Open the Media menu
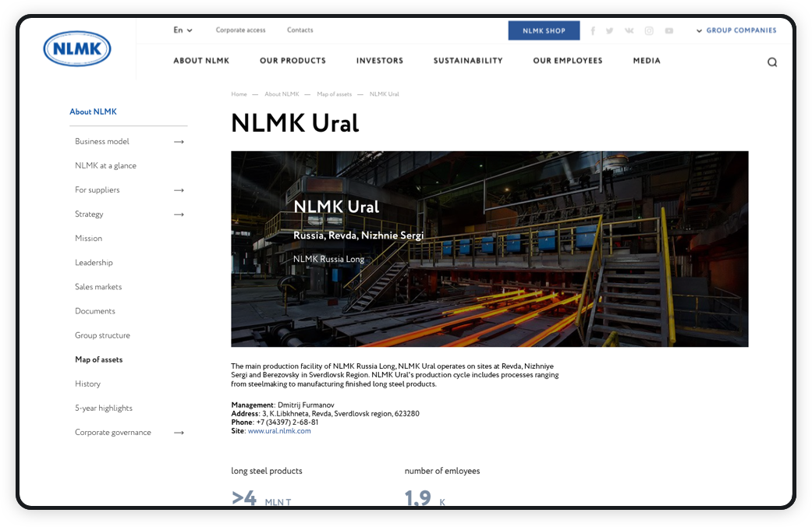812x527 pixels. [x=647, y=61]
